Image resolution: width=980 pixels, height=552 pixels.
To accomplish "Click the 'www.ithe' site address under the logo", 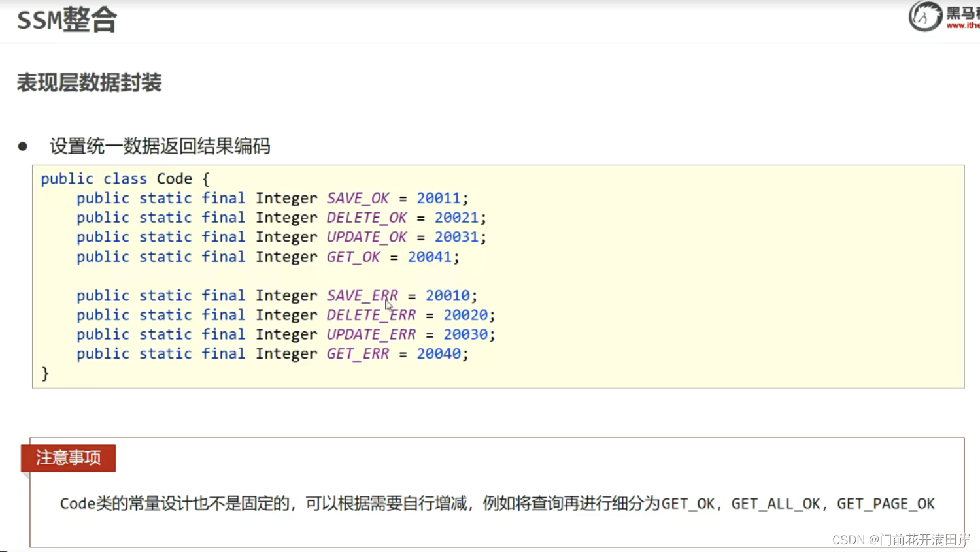I will [x=963, y=25].
